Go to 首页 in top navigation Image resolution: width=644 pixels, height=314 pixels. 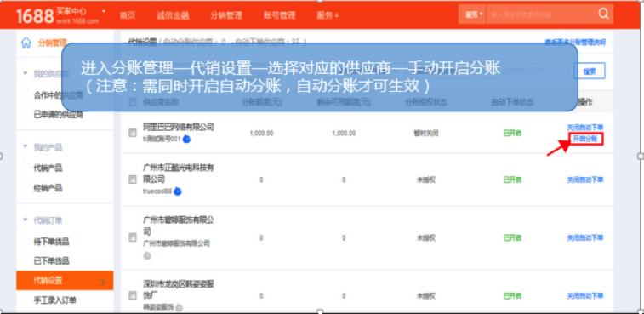[128, 15]
